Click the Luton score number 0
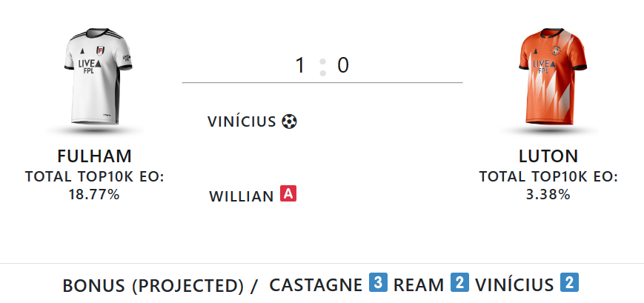 (x=343, y=65)
